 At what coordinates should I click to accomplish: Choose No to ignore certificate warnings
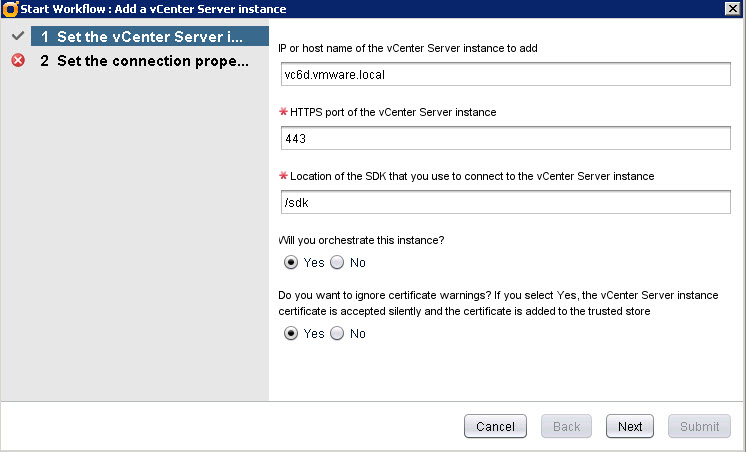point(337,334)
